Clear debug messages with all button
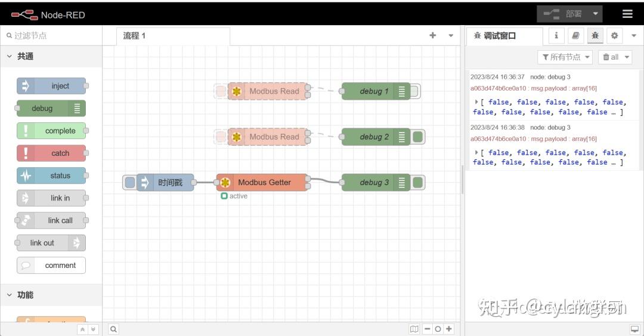This screenshot has height=336, width=644. click(614, 57)
